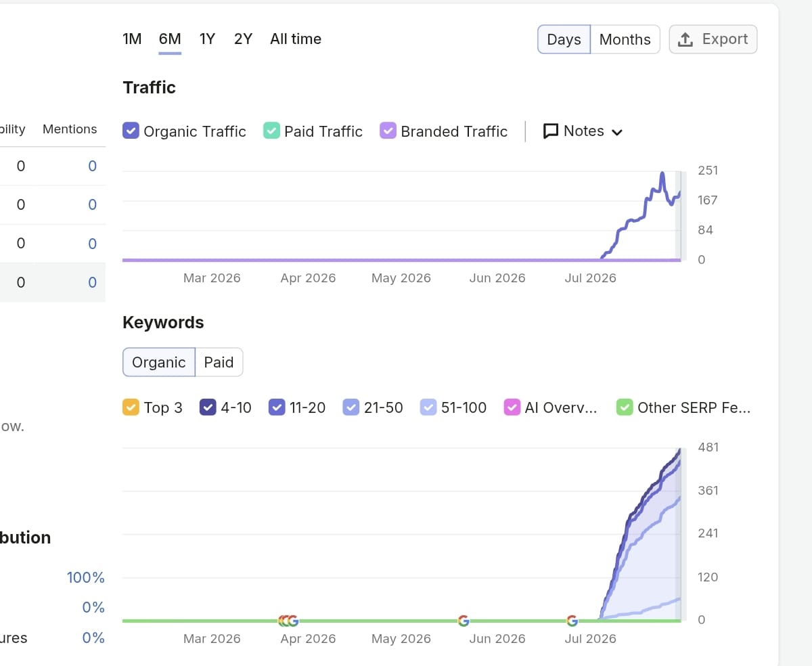This screenshot has width=812, height=666.
Task: Click the Google update marker near Jun 2026
Action: tap(464, 621)
